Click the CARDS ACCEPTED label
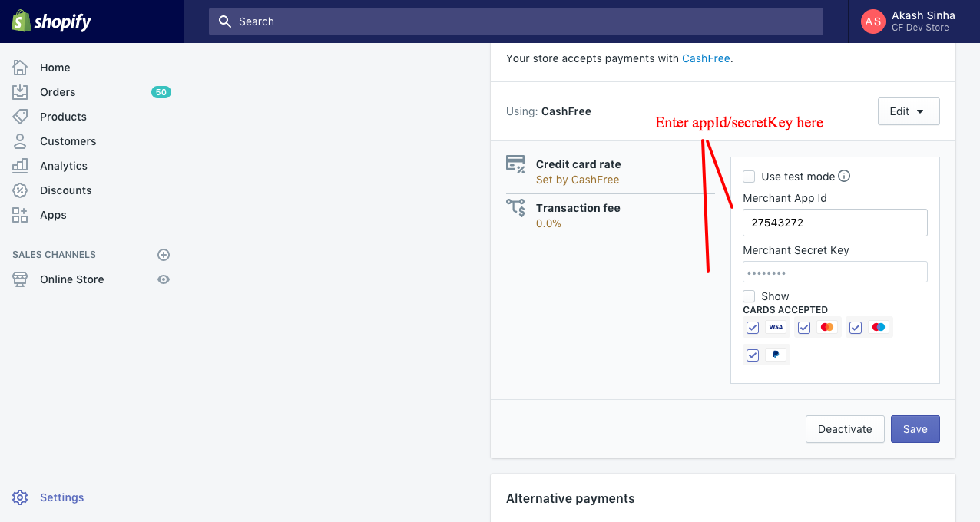This screenshot has width=980, height=522. [x=785, y=310]
